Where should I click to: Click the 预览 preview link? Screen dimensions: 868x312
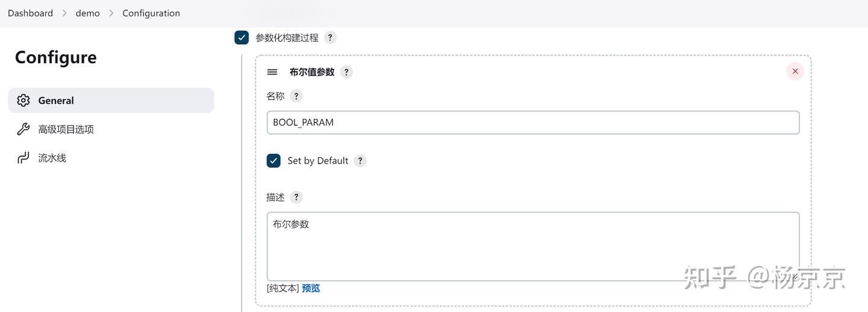[311, 288]
